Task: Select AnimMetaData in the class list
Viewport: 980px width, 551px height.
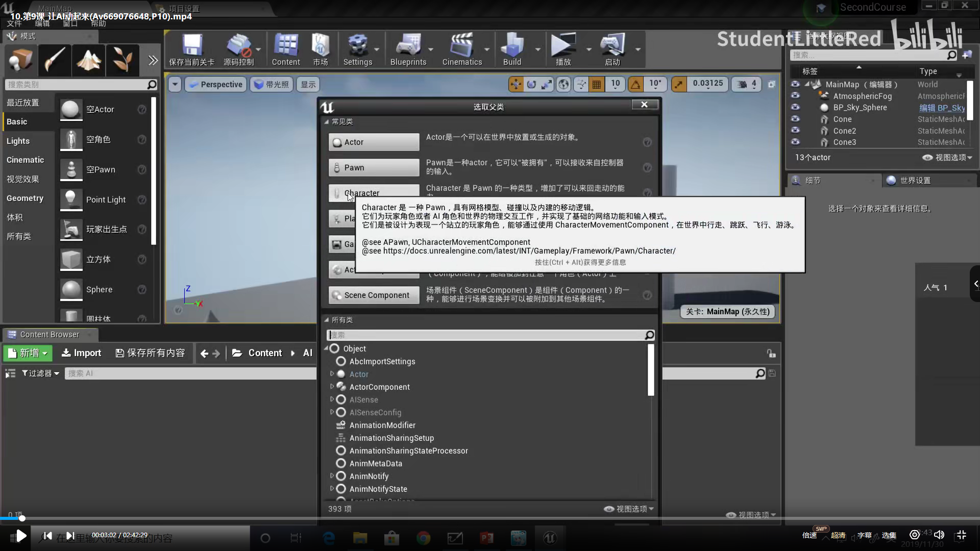Action: click(x=376, y=463)
